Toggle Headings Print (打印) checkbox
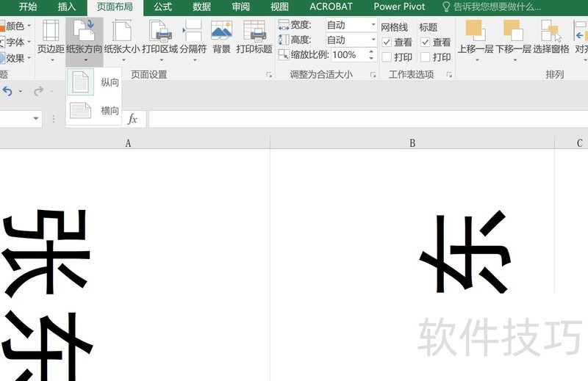Screen dimensions: 588x381 tap(425, 57)
